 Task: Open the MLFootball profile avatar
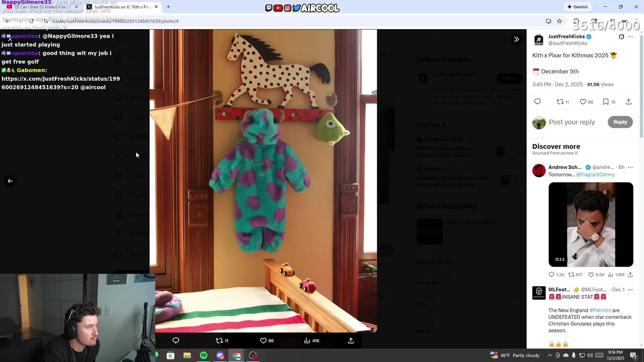pos(539,293)
